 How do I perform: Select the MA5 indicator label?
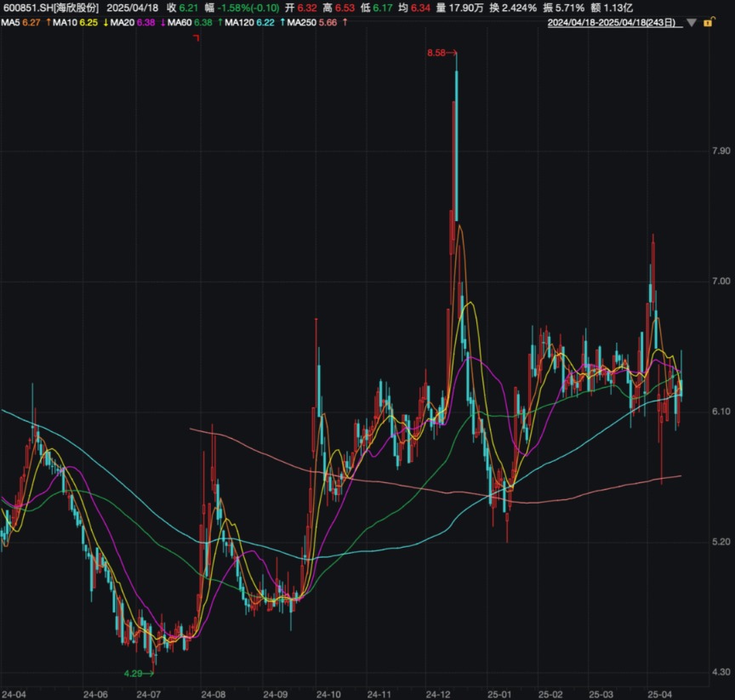(9, 21)
